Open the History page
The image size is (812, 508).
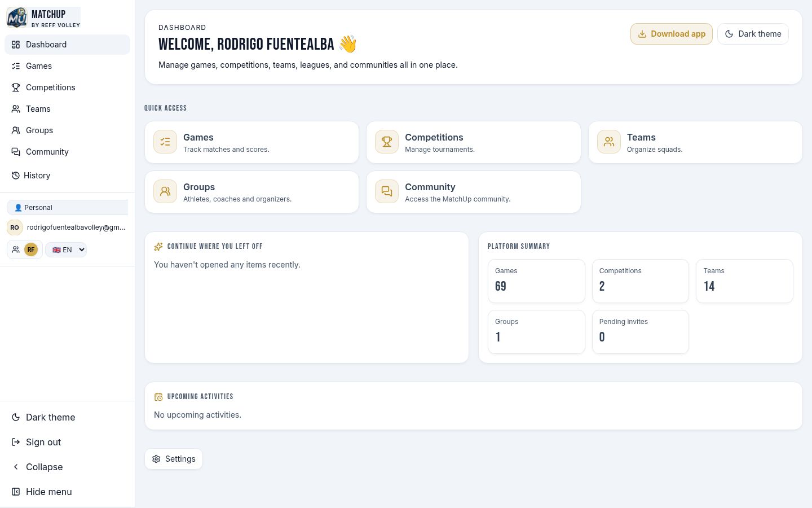tap(67, 176)
